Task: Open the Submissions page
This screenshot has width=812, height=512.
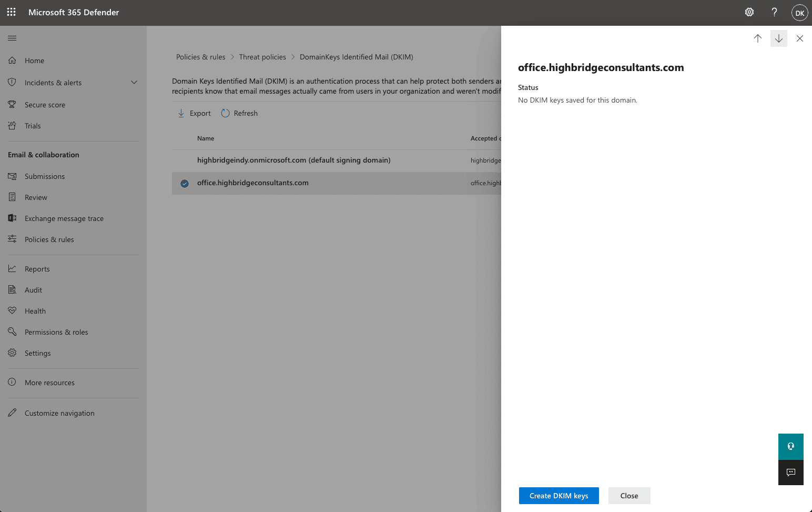Action: [45, 176]
